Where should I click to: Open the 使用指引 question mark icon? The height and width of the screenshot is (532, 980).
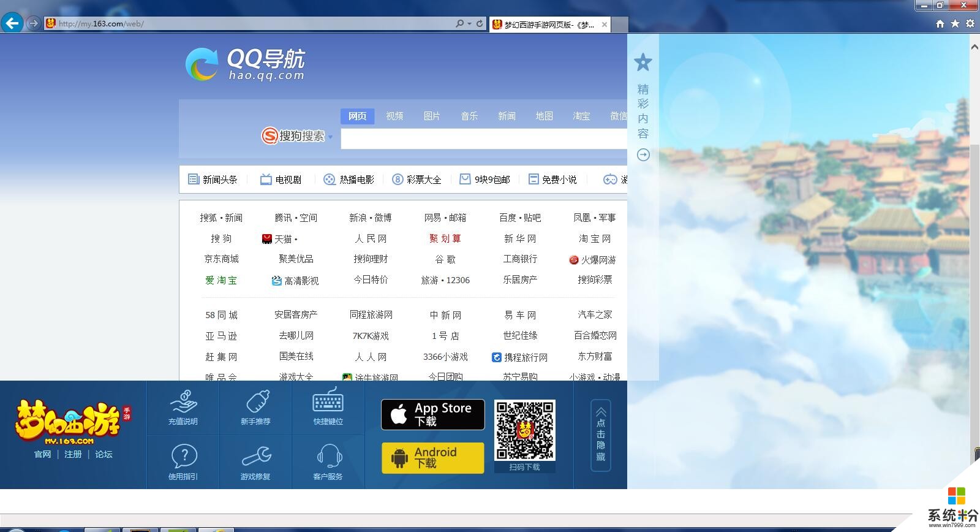tap(183, 462)
